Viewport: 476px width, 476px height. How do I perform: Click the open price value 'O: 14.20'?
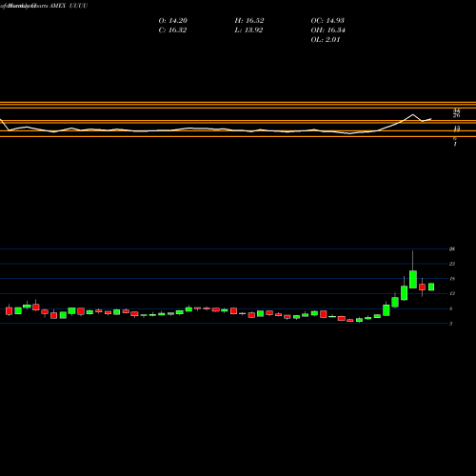pyautogui.click(x=173, y=21)
